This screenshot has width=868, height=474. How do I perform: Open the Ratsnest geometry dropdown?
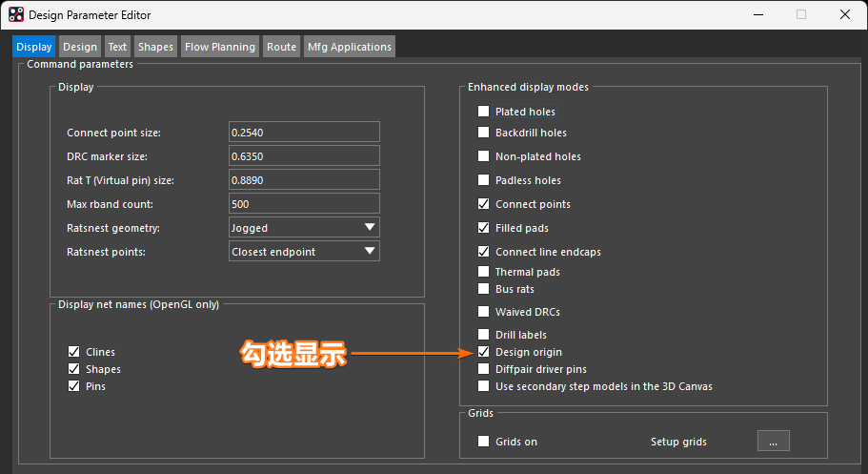[x=304, y=228]
